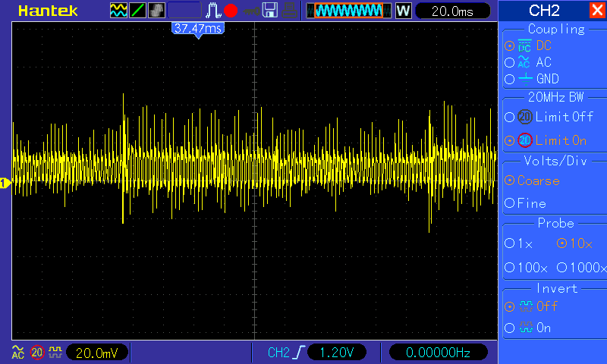Click the waveform memory overview bar
The width and height of the screenshot is (607, 364).
point(349,11)
